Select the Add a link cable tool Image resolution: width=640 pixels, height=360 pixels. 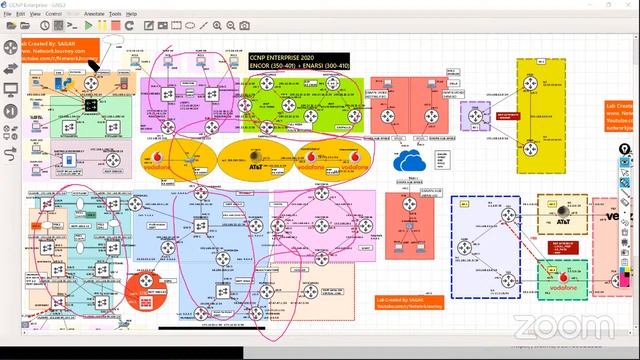coord(11,154)
